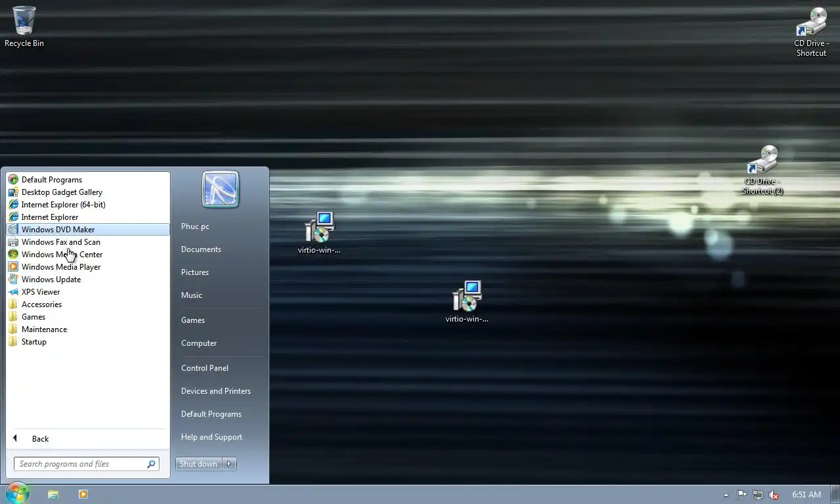Select the "Windows Fax and Scan" label
The image size is (840, 504).
pos(61,242)
